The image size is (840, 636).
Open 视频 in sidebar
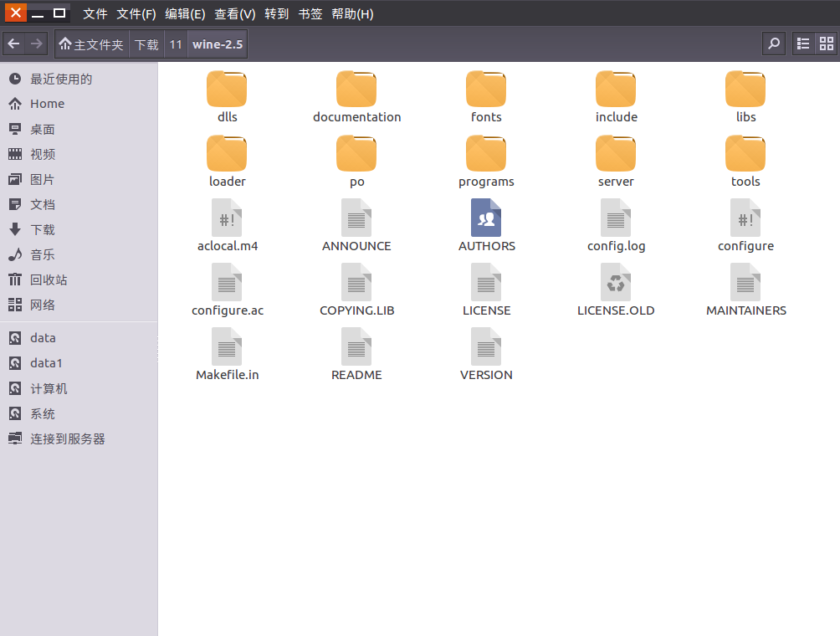[x=79, y=154]
